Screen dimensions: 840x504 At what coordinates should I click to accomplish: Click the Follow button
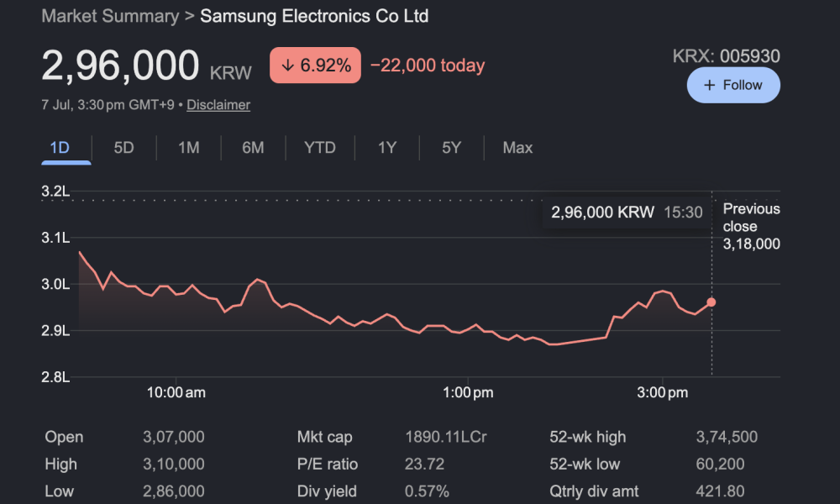click(x=733, y=85)
